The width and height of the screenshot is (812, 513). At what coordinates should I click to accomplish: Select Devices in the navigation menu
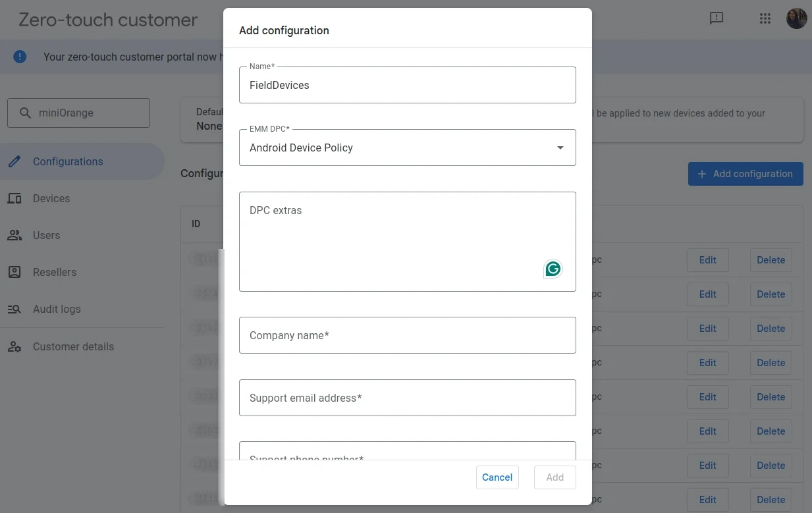point(51,198)
